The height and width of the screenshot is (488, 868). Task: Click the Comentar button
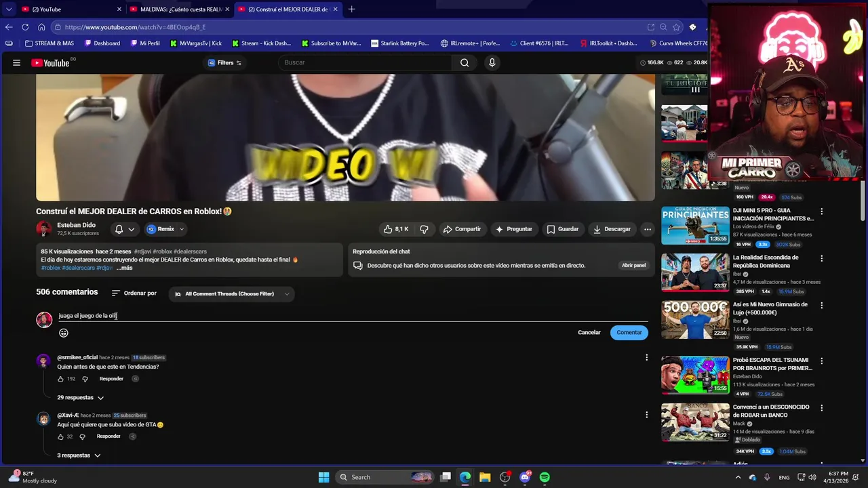pos(629,333)
